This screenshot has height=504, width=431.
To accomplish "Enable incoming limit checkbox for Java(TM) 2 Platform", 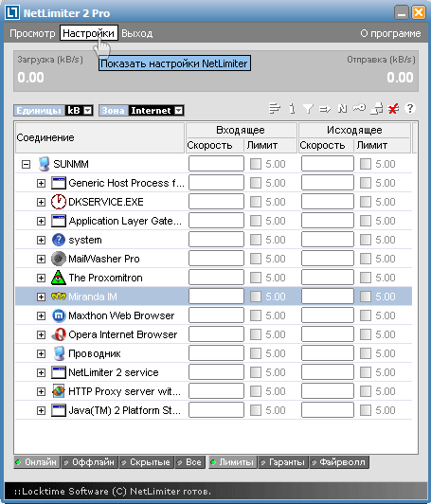I will 256,410.
